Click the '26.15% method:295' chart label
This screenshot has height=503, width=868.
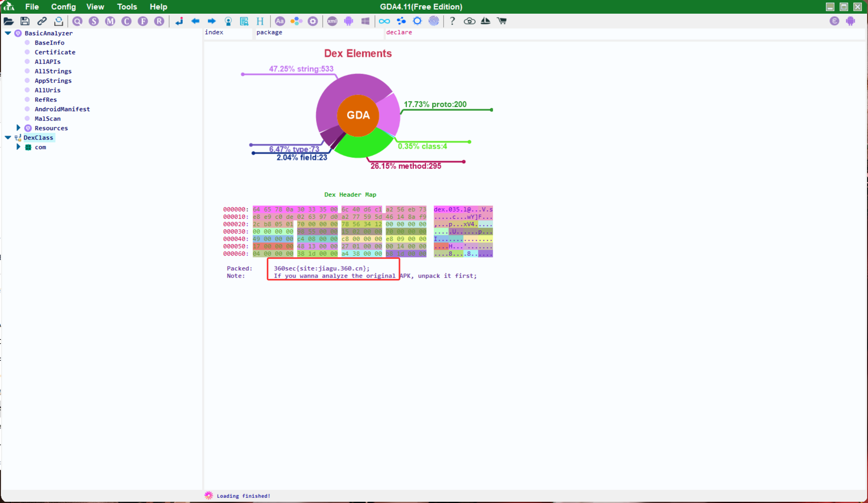(406, 166)
